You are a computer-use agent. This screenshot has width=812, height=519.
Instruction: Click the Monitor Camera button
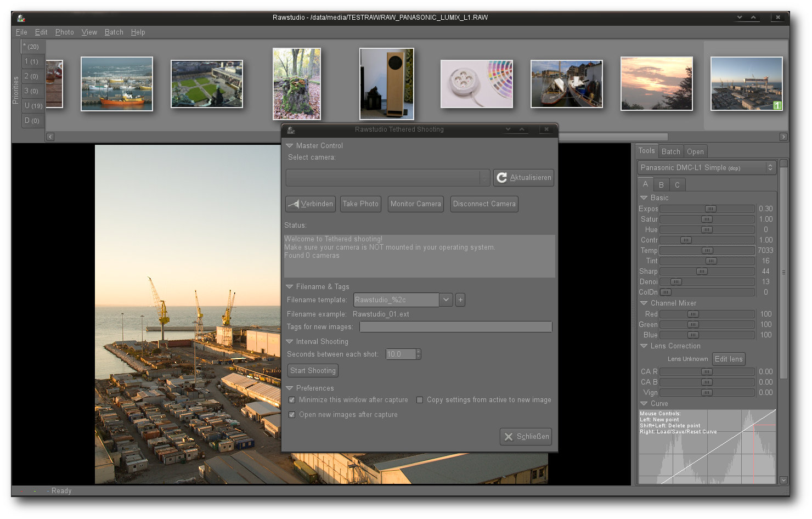click(416, 204)
